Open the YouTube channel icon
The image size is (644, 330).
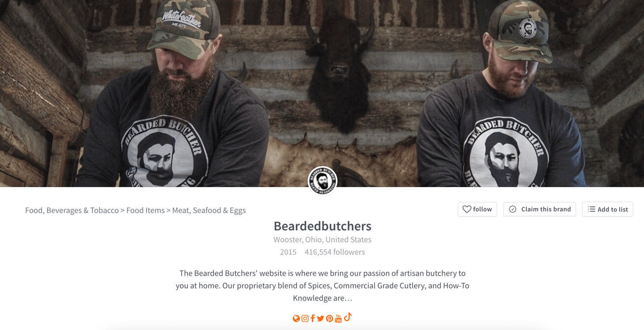click(338, 318)
